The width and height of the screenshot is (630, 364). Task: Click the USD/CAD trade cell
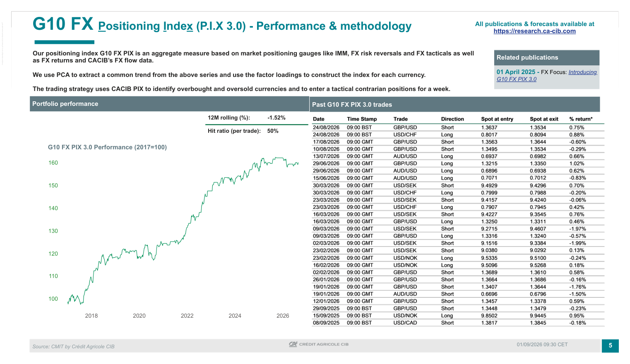(x=405, y=323)
